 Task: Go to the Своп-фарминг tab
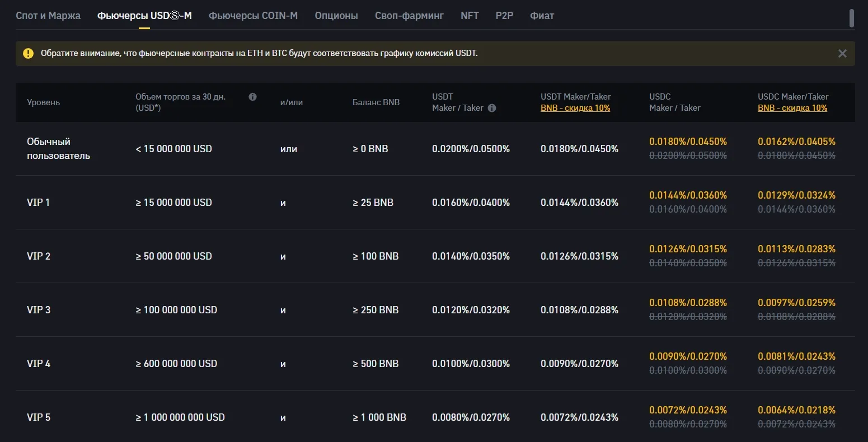pos(409,16)
